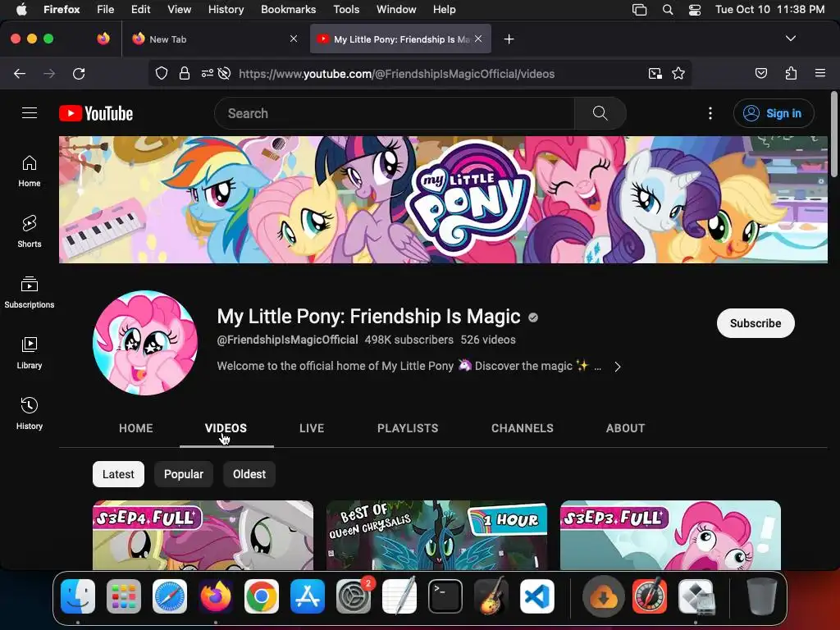Image resolution: width=840 pixels, height=630 pixels.
Task: Click the YouTube Search input field
Action: [x=395, y=113]
